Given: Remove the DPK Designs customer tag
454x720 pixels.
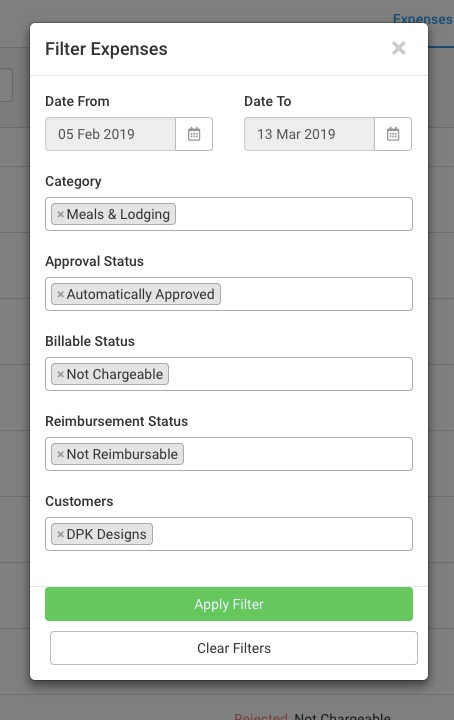Looking at the screenshot, I should click(60, 534).
